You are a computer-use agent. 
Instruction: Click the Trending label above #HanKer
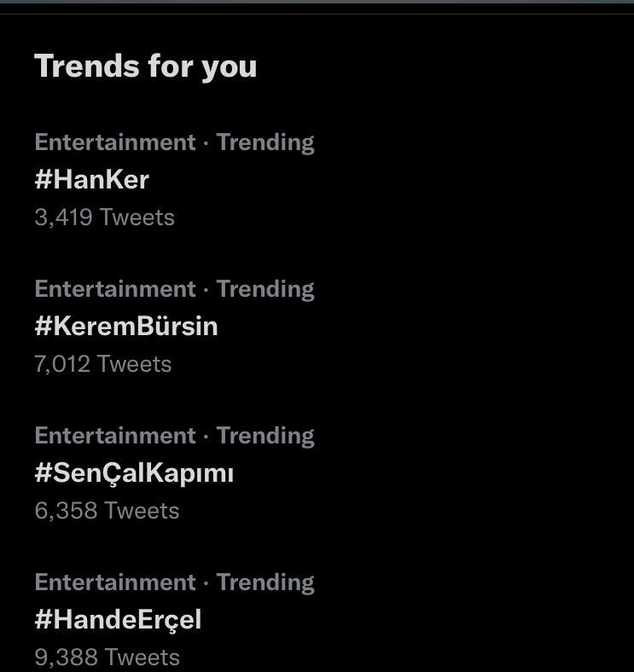click(x=265, y=142)
